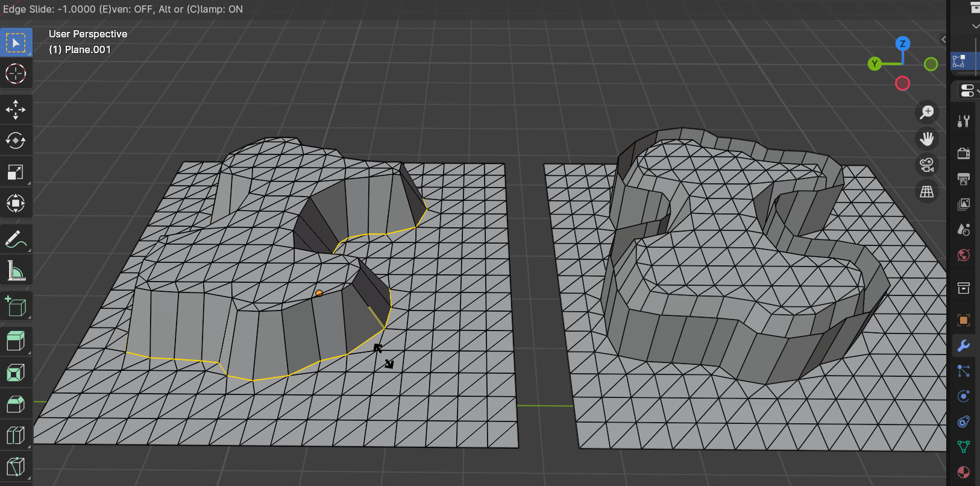Click the hollow green negative Y circle
The height and width of the screenshot is (486, 980).
(x=931, y=64)
